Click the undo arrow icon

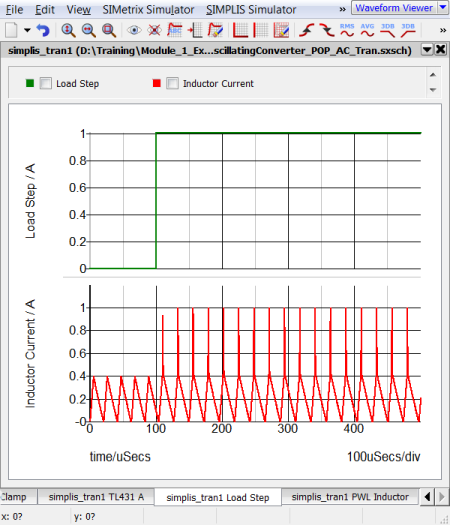(43, 30)
